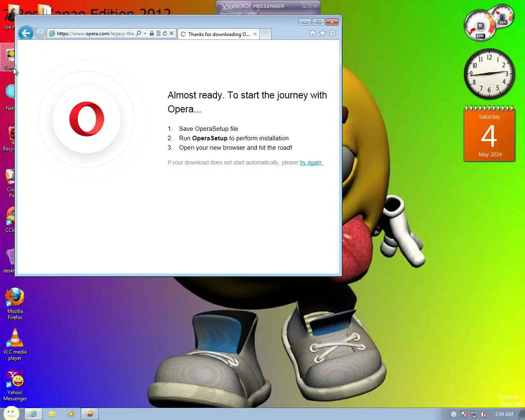
Task: Close the Internet Explorer window
Action: tap(331, 22)
